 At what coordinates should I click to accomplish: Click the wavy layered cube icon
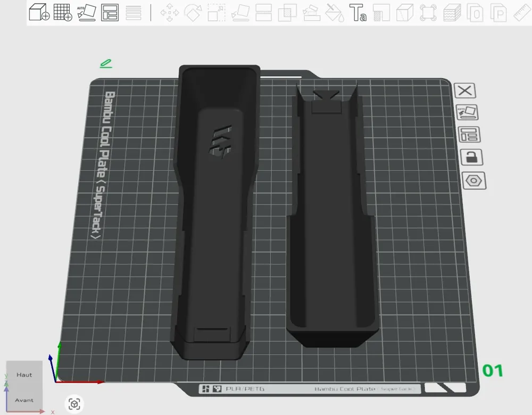pyautogui.click(x=452, y=13)
